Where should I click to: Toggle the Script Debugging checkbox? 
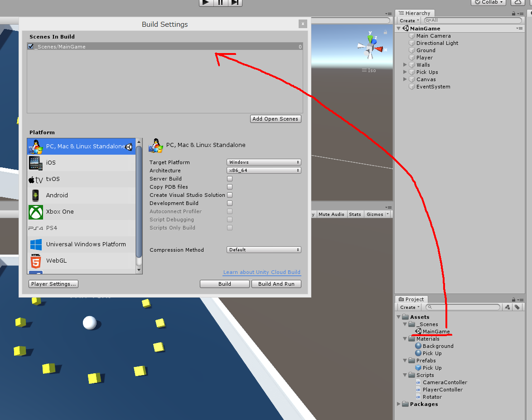(230, 220)
